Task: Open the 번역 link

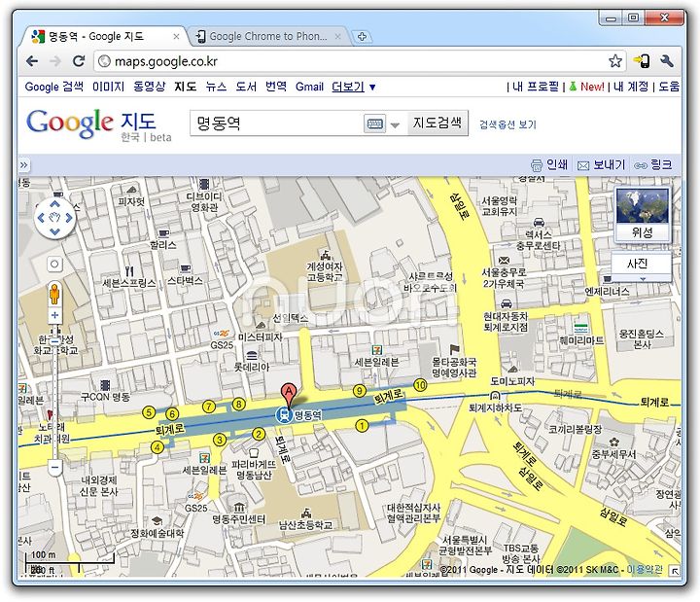Action: click(276, 87)
